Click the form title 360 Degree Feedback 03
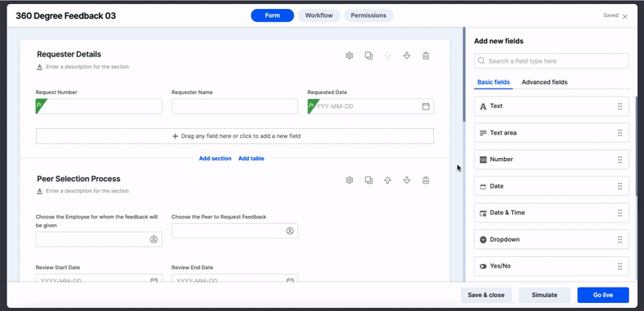Image resolution: width=644 pixels, height=311 pixels. (66, 16)
